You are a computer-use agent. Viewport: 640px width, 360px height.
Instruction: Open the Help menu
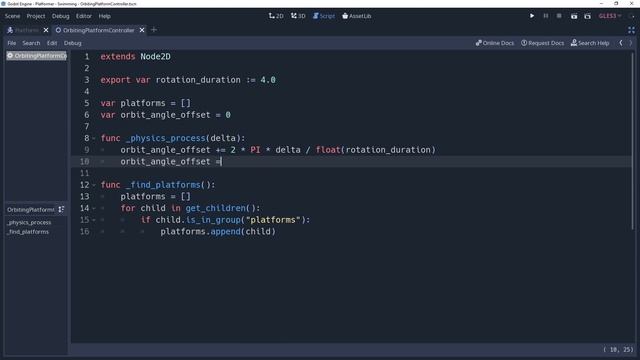pyautogui.click(x=104, y=16)
